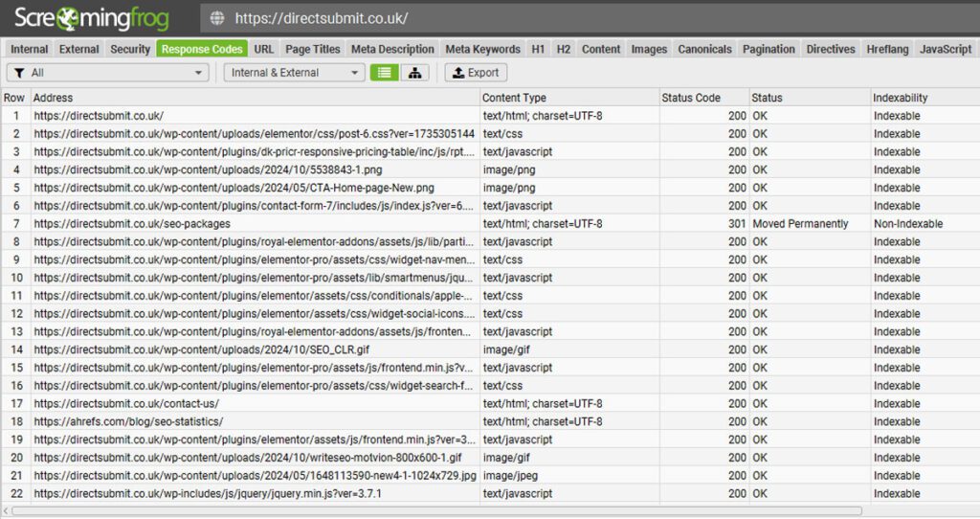Expand the Internal & External dropdown
The height and width of the screenshot is (519, 980).
click(294, 73)
